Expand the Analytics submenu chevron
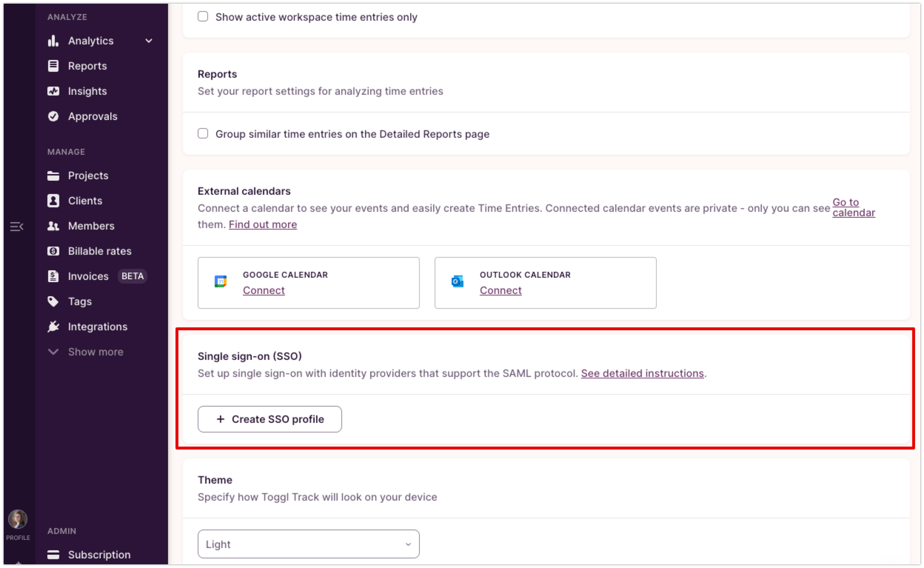Screen dimensions: 924x568 [x=149, y=41]
